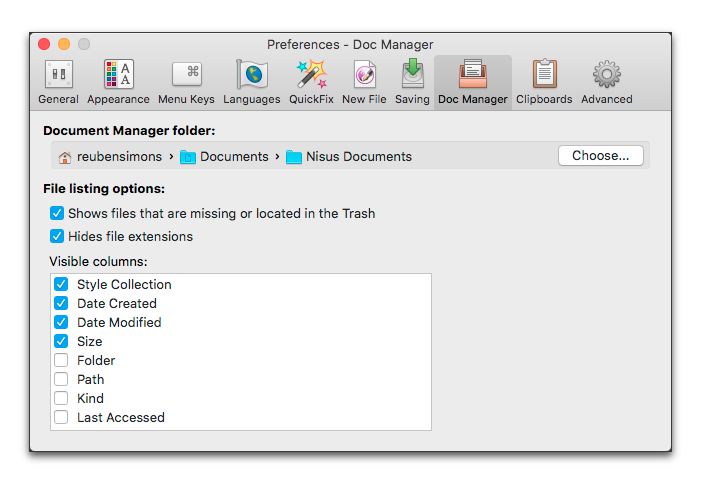Open the Saving preferences pane

coord(412,82)
